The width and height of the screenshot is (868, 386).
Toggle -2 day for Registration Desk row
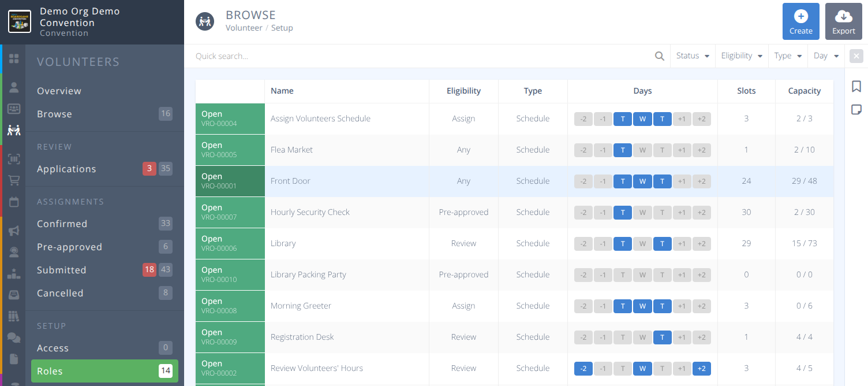click(583, 337)
